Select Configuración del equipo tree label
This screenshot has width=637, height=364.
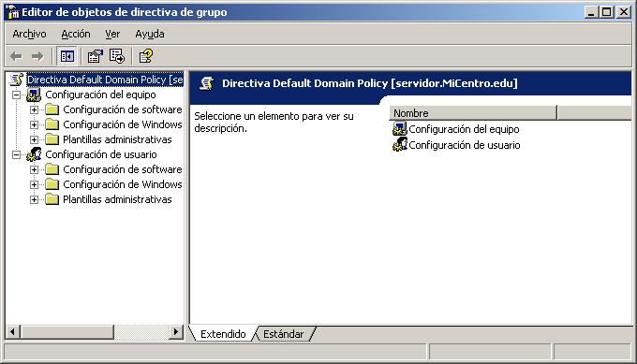(x=100, y=95)
